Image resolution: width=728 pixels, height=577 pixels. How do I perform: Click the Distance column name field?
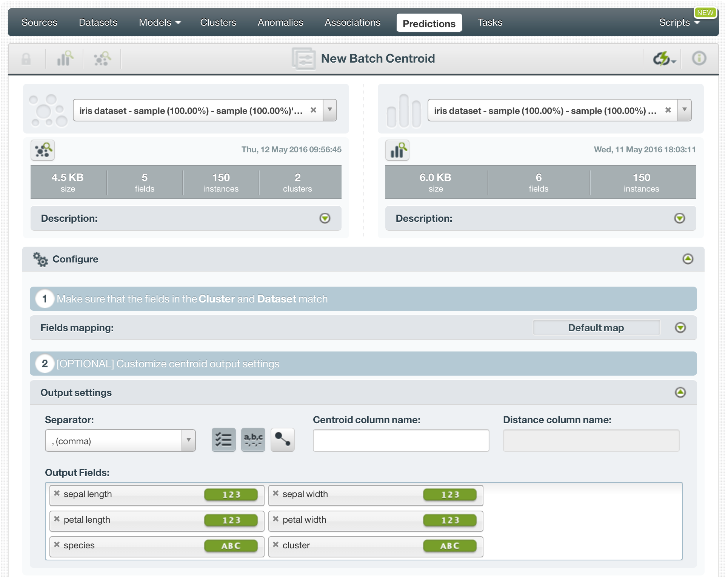pos(591,440)
